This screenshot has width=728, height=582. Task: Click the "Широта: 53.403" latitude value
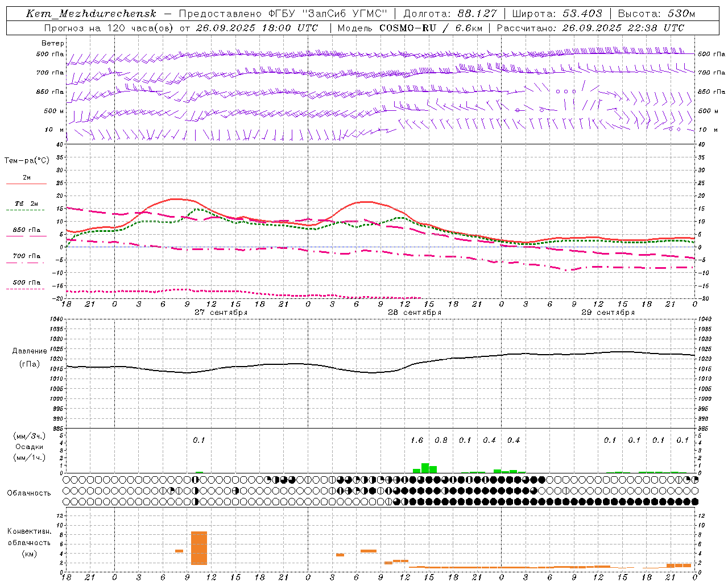pyautogui.click(x=557, y=14)
